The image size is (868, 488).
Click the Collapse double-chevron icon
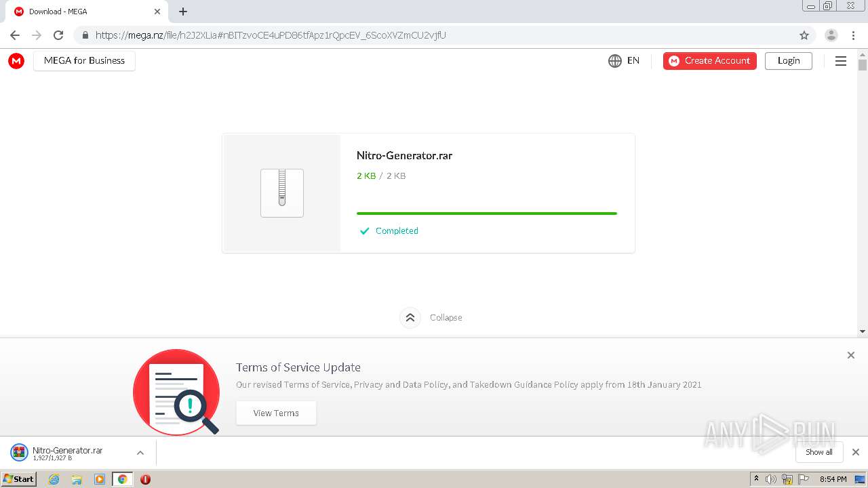point(410,317)
